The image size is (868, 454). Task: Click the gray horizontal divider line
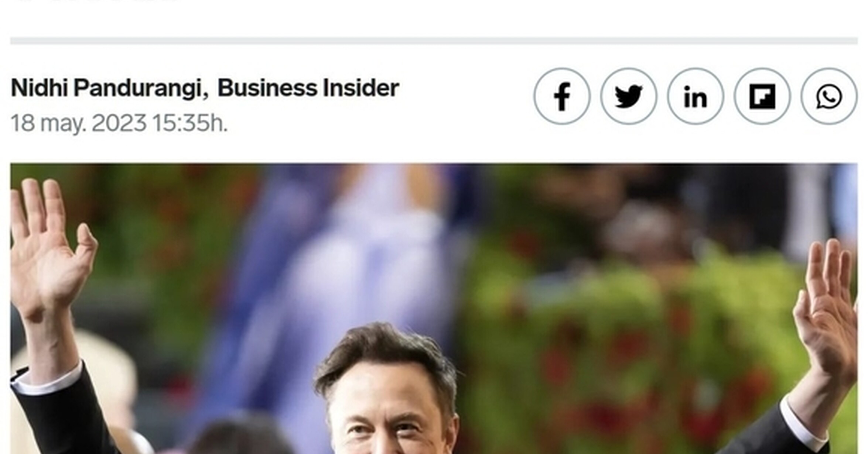[x=434, y=41]
